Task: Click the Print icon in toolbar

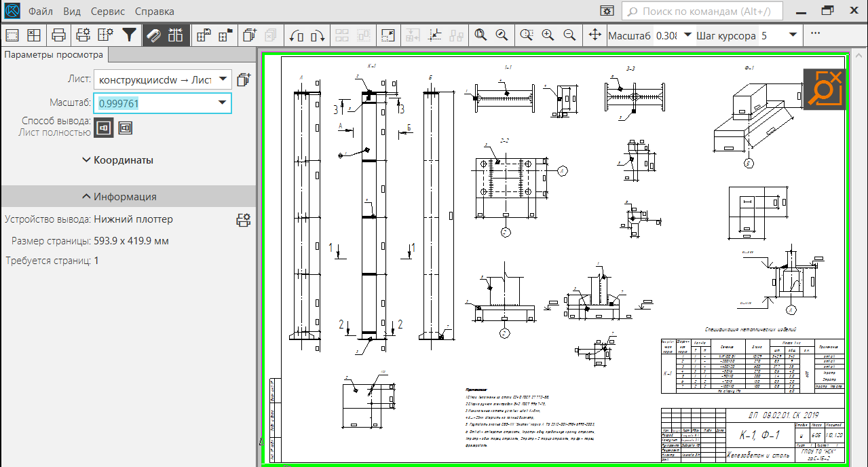Action: (x=59, y=35)
